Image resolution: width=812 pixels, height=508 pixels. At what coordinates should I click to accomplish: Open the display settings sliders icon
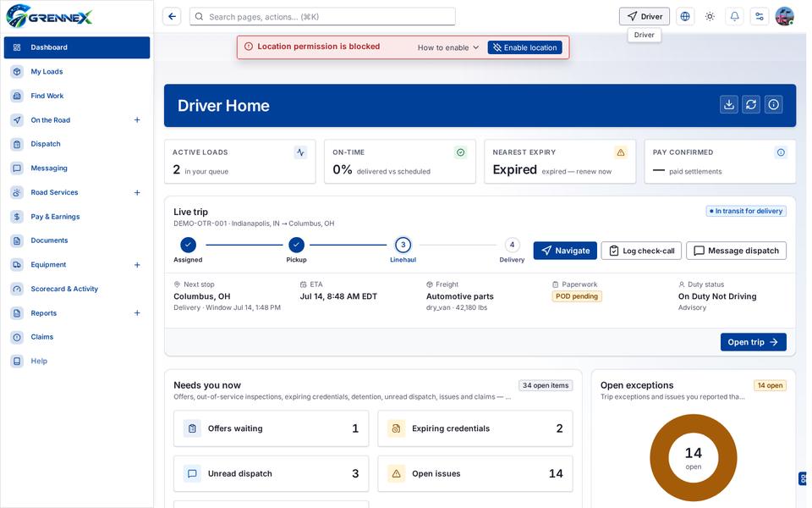[760, 17]
